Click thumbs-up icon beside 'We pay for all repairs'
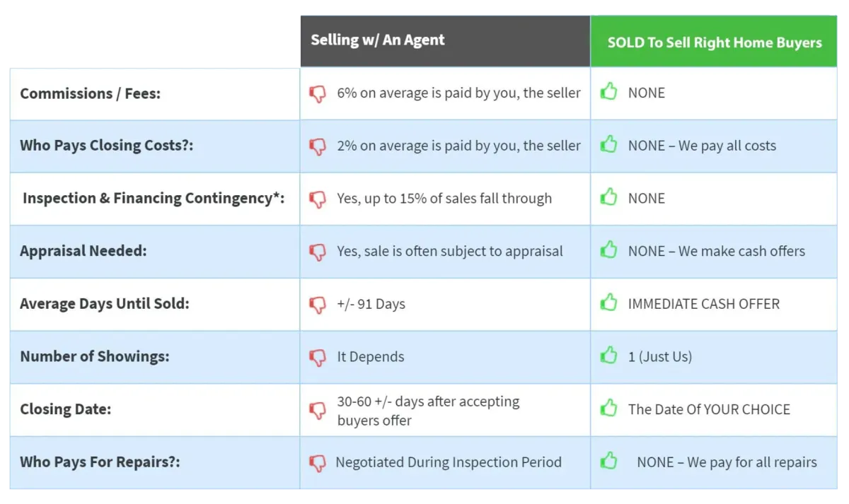The height and width of the screenshot is (504, 849). point(608,462)
